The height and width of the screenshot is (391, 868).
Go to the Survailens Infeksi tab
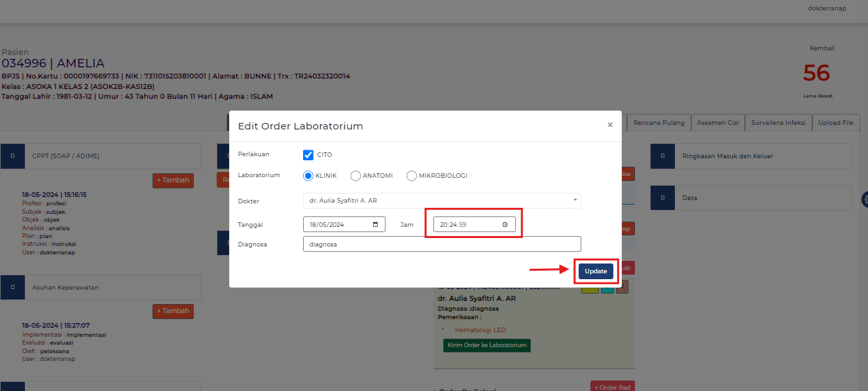[779, 122]
